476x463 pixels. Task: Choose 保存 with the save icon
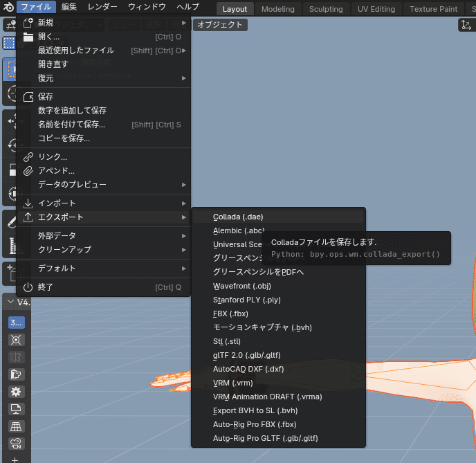coord(104,97)
